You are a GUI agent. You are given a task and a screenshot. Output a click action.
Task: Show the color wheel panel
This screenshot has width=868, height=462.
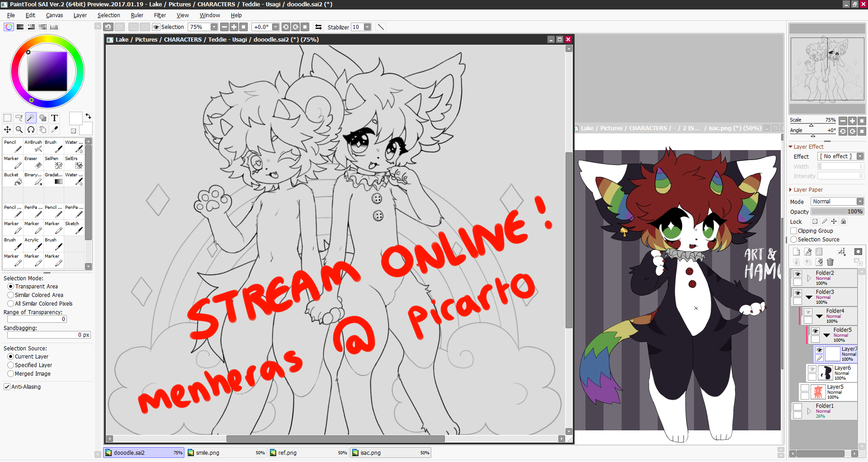[9, 27]
